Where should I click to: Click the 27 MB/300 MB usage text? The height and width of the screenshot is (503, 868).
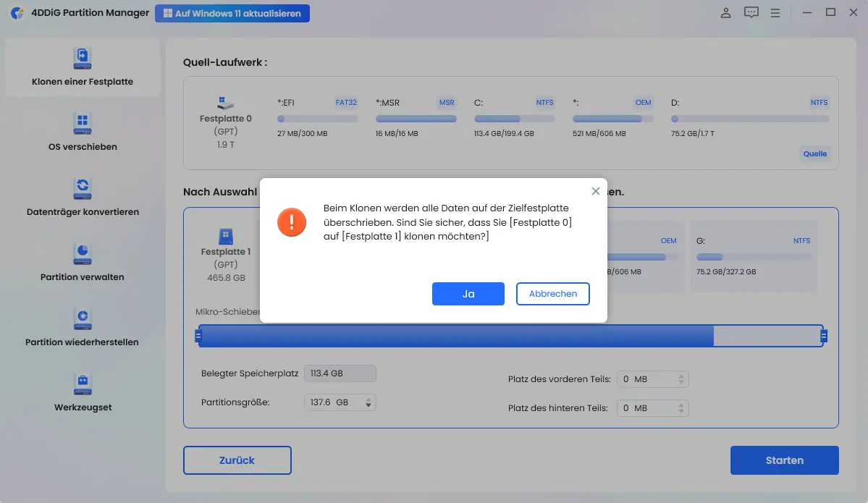(303, 133)
